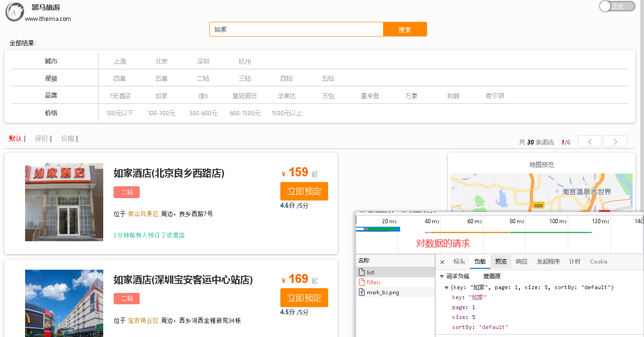Click the 黑马旅游 horse logo
Screen dimensions: 644x337
click(14, 11)
